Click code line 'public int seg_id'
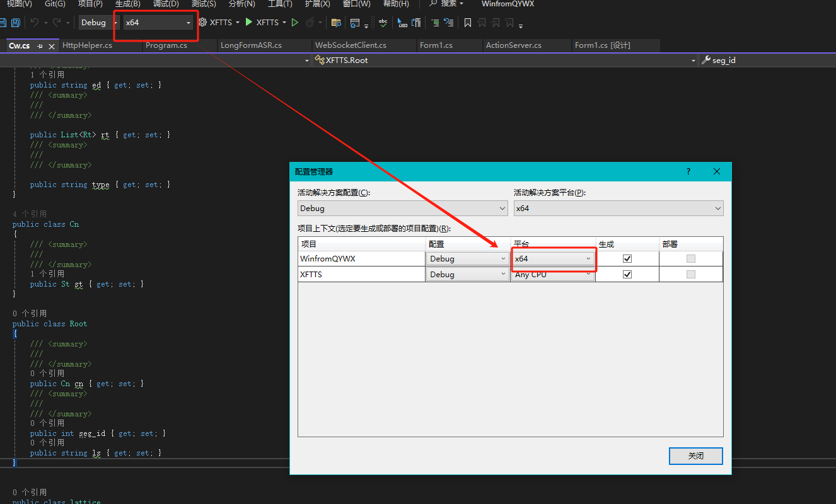The width and height of the screenshot is (836, 504). [98, 433]
